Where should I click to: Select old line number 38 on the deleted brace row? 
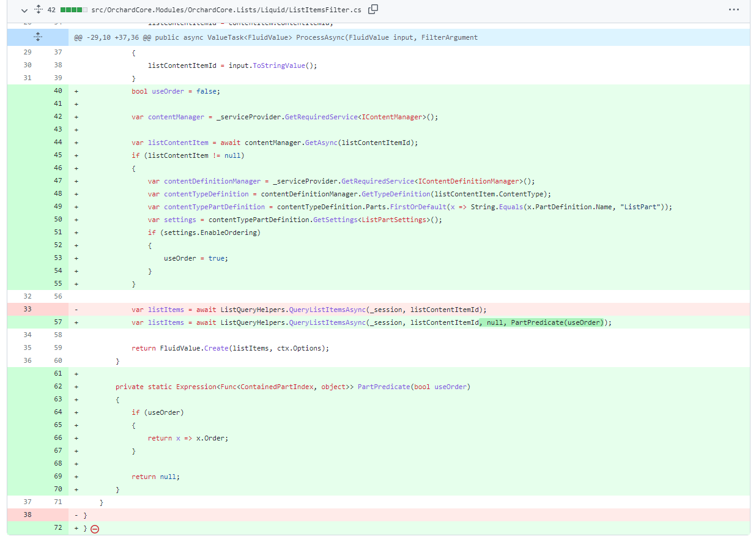point(28,515)
